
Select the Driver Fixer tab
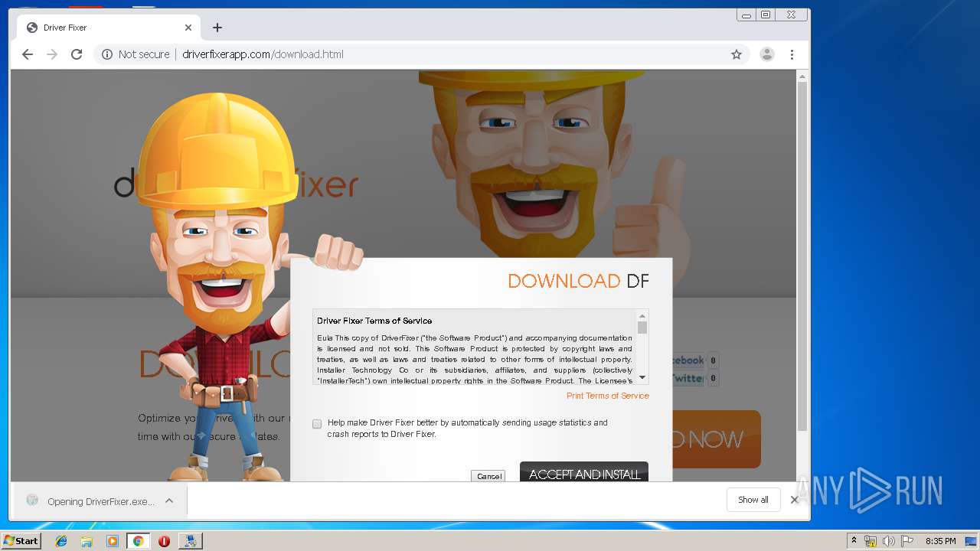109,28
